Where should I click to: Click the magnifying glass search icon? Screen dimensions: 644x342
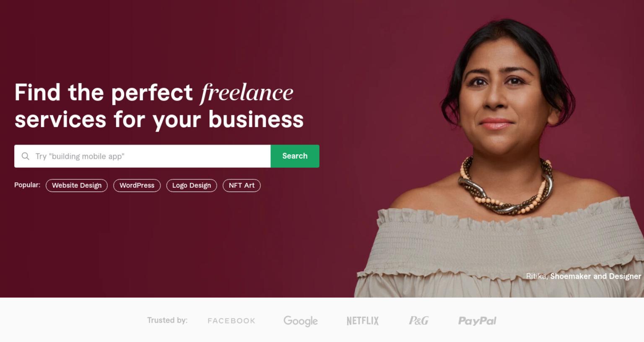tap(26, 156)
